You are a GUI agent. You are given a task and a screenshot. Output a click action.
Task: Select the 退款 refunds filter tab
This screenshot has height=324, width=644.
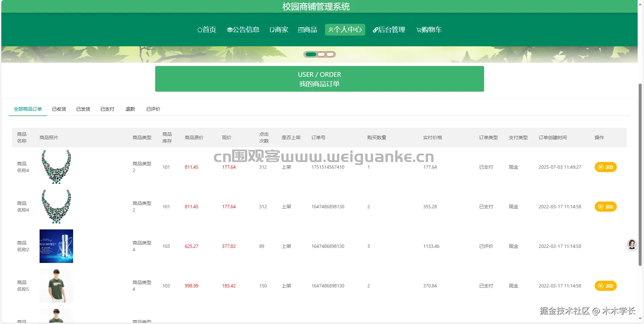(130, 109)
